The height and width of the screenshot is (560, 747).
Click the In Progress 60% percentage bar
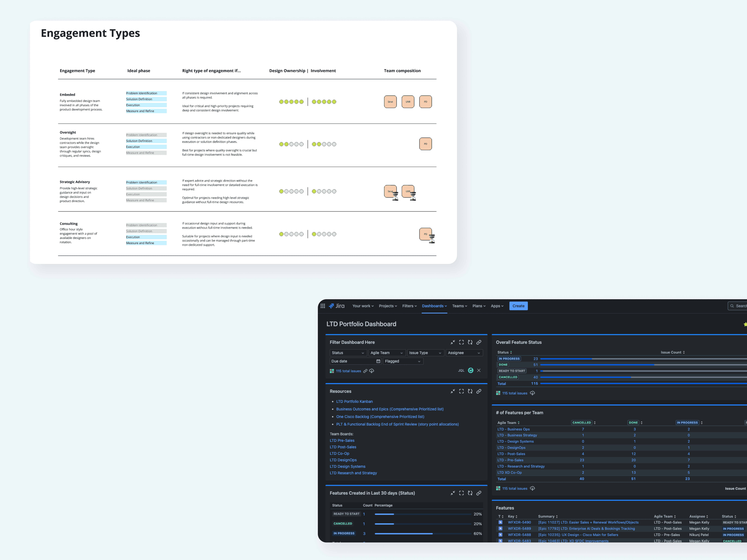tap(423, 534)
